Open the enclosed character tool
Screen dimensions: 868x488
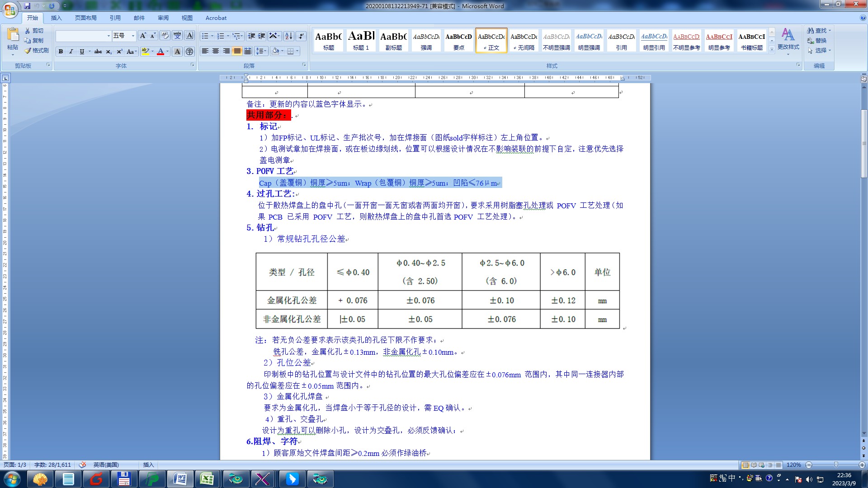point(190,52)
